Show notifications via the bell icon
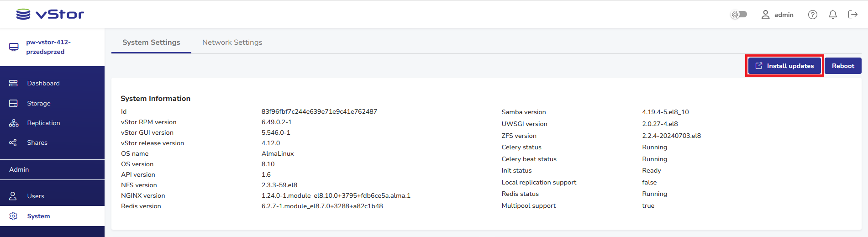This screenshot has width=868, height=237. [833, 15]
